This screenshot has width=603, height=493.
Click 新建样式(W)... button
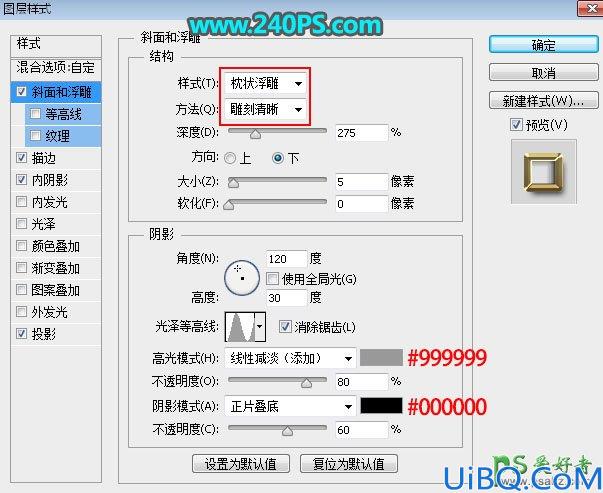pyautogui.click(x=543, y=100)
